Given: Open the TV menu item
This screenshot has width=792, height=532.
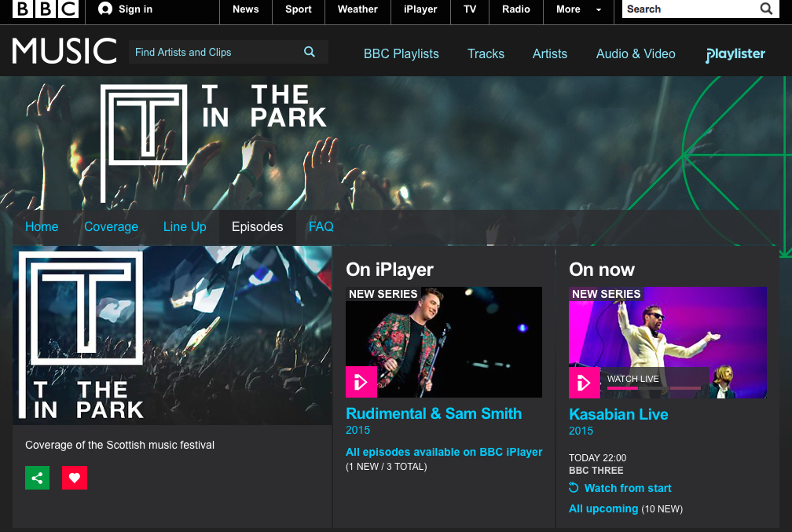Looking at the screenshot, I should coord(470,9).
